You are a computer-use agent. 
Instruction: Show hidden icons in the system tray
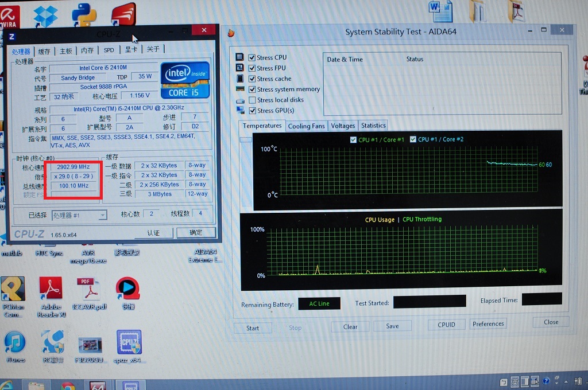point(566,381)
